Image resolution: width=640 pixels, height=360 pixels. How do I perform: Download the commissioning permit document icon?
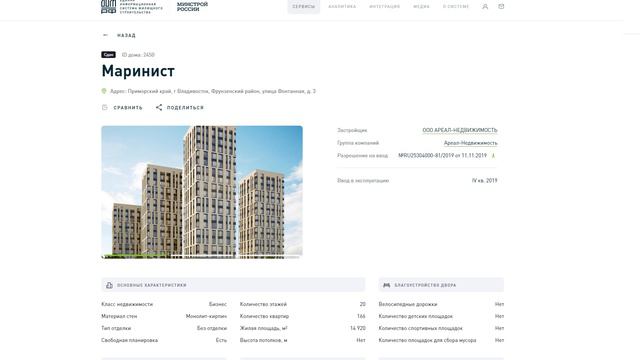(493, 156)
